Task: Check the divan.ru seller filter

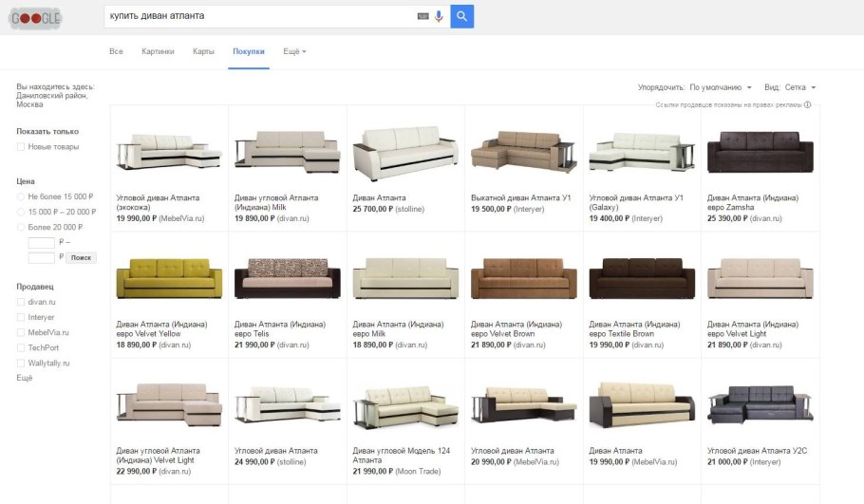Action: tap(21, 302)
